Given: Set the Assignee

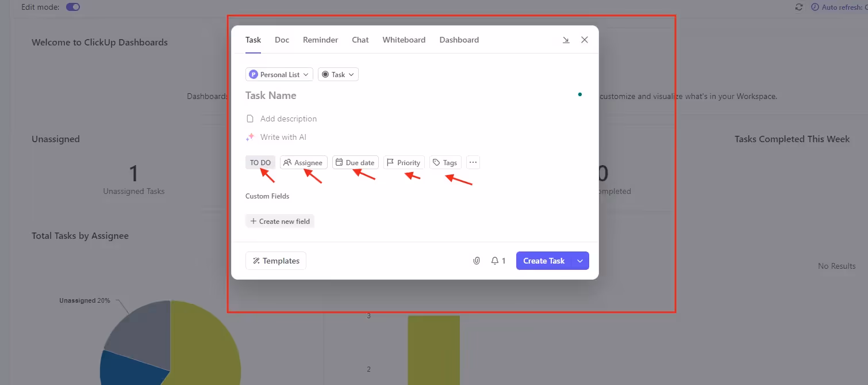Looking at the screenshot, I should (x=304, y=163).
